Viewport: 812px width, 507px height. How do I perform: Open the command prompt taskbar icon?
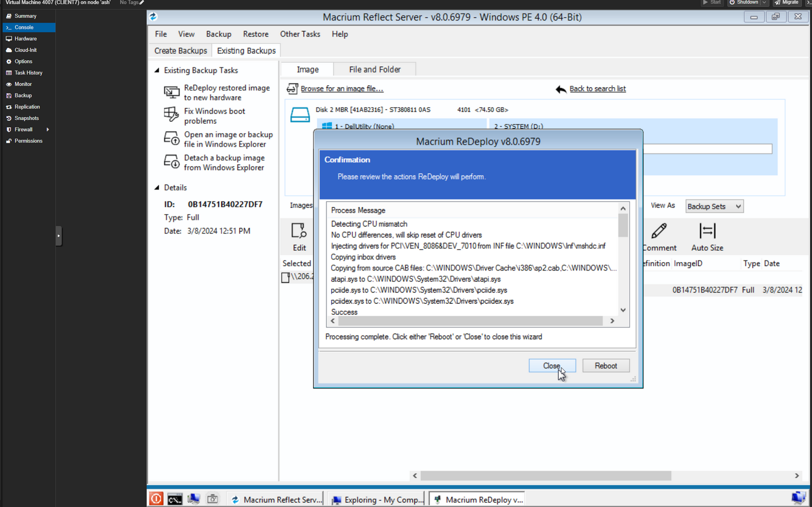tap(175, 499)
